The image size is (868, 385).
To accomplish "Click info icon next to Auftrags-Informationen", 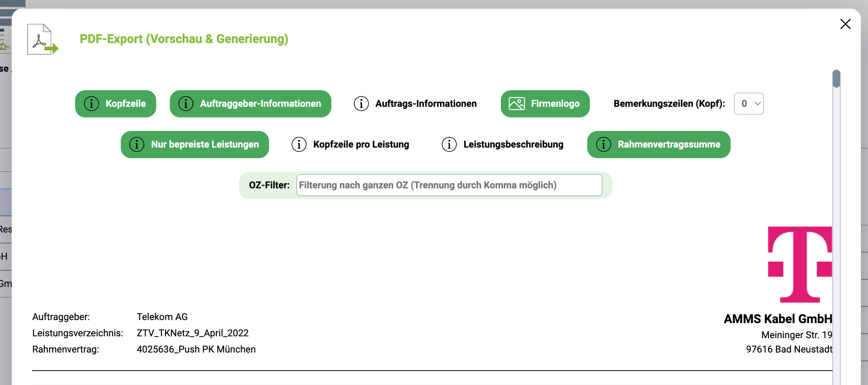I will (361, 103).
